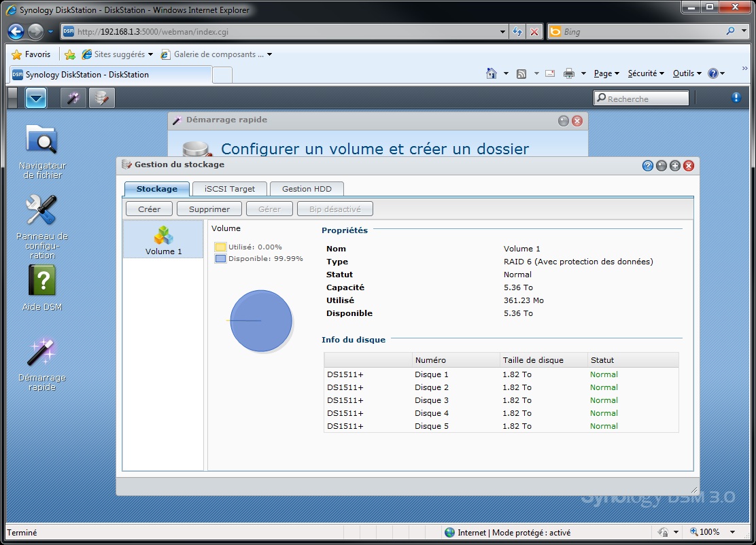
Task: Expand the Sécurité menu dropdown
Action: (x=646, y=73)
